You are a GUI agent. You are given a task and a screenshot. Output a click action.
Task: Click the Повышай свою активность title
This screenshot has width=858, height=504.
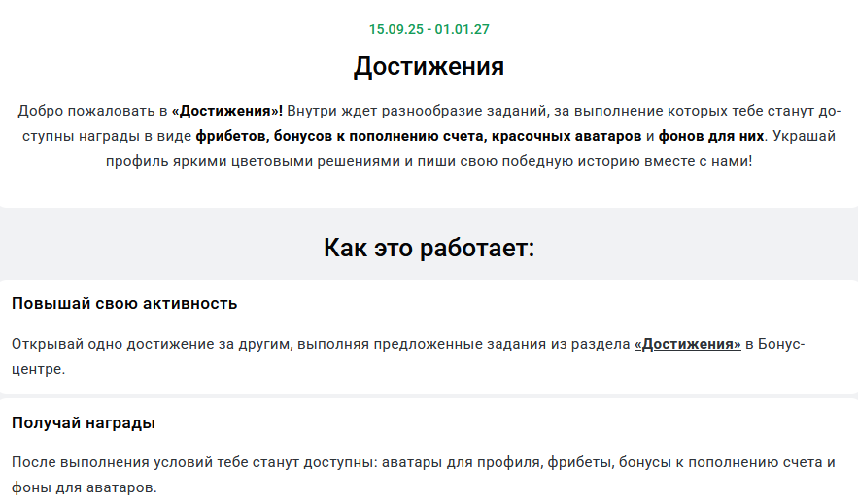tap(124, 303)
